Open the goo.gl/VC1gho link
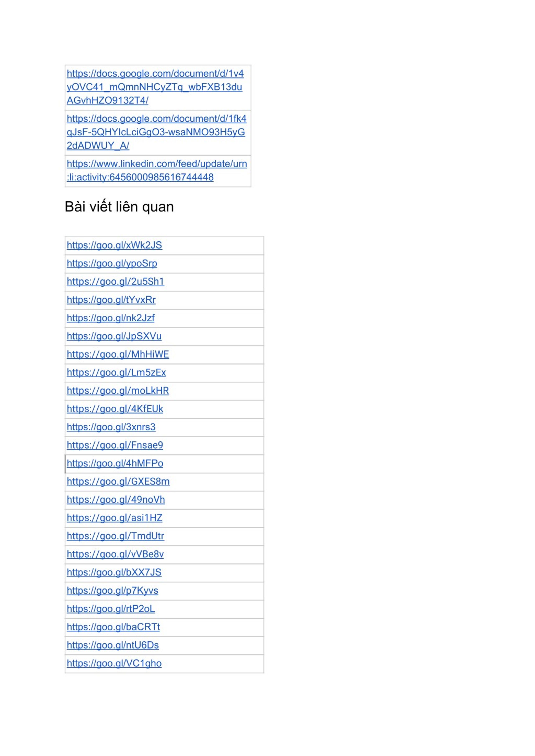Viewport: 535px width, 756px height. tap(114, 663)
